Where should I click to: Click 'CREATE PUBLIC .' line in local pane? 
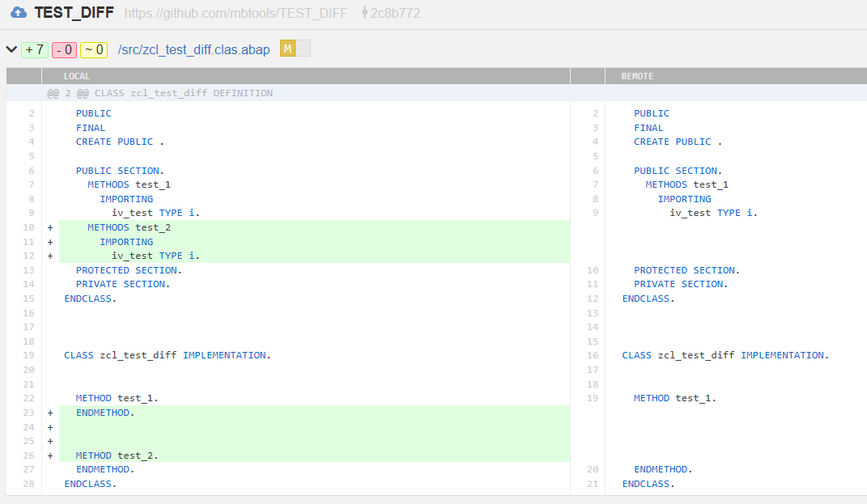click(120, 142)
